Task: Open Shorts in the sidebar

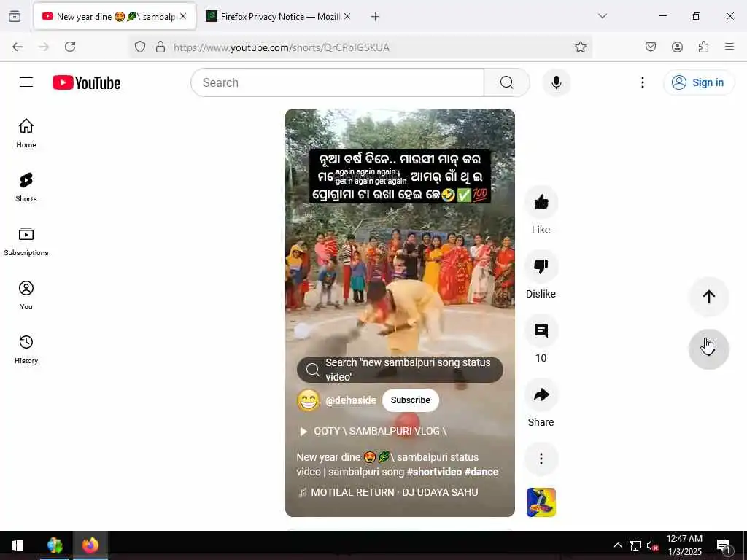Action: [26, 187]
